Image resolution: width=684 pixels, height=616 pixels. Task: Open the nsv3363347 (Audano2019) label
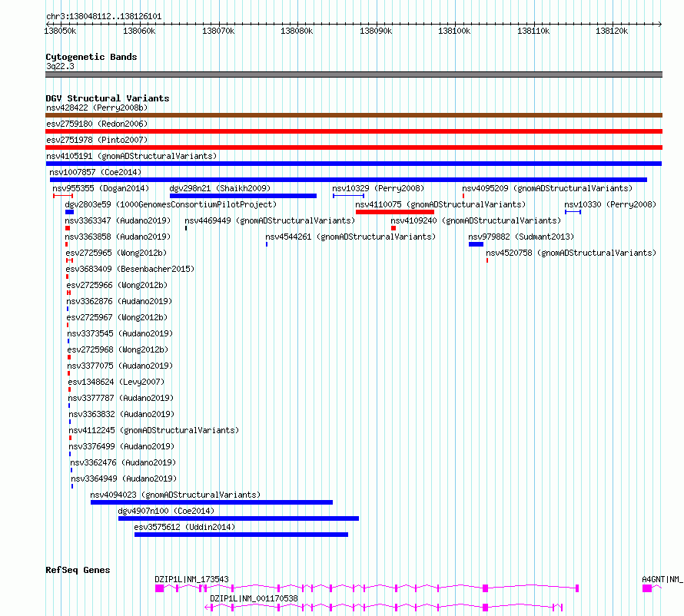[x=118, y=220]
